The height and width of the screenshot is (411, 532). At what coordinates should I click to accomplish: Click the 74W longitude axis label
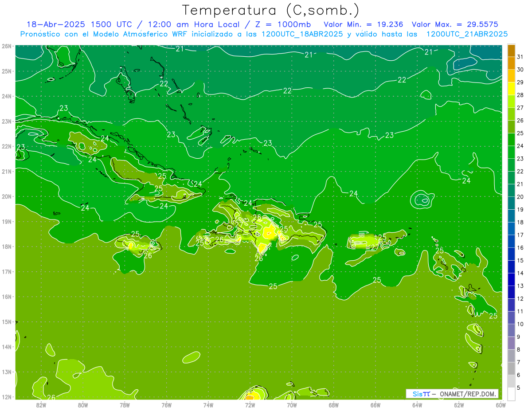tap(208, 404)
